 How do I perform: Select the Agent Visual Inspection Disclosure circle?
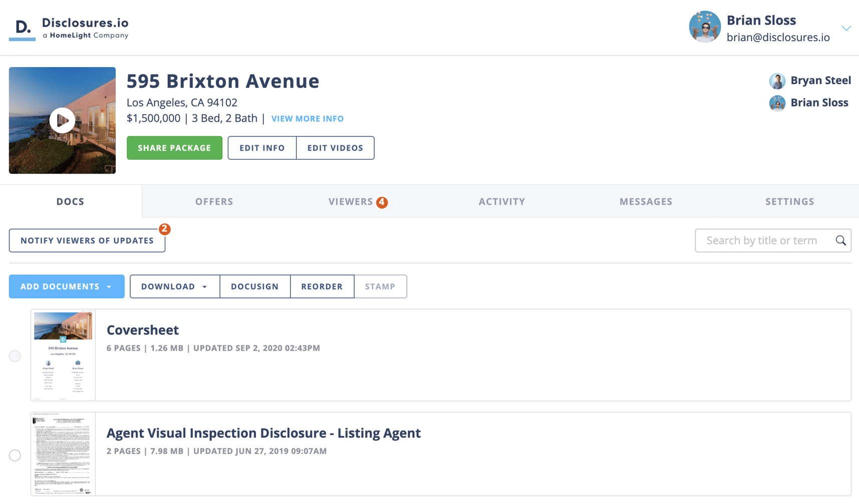click(x=15, y=455)
